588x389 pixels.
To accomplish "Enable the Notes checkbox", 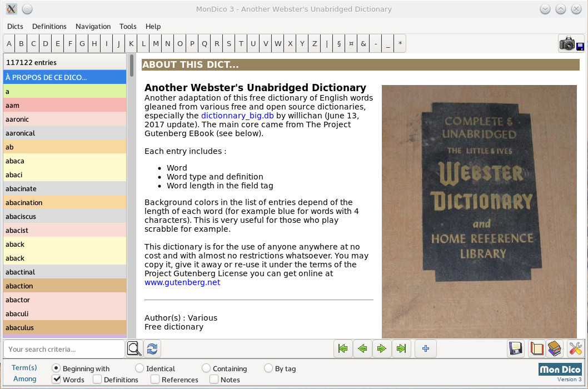I will (x=214, y=379).
